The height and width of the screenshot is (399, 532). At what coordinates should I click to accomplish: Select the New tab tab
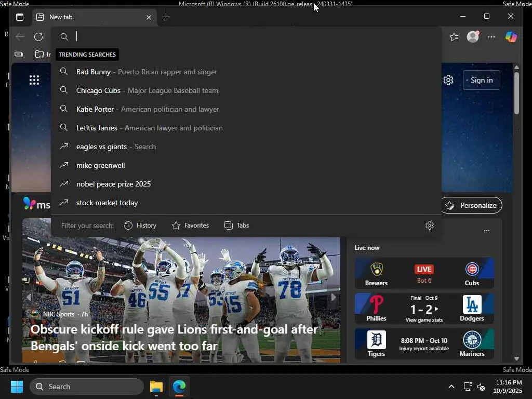tap(95, 17)
